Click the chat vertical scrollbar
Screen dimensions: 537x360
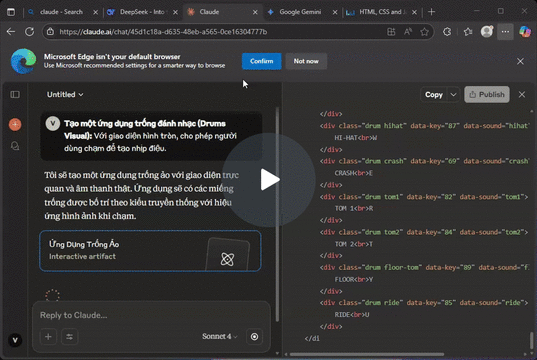pos(277,214)
